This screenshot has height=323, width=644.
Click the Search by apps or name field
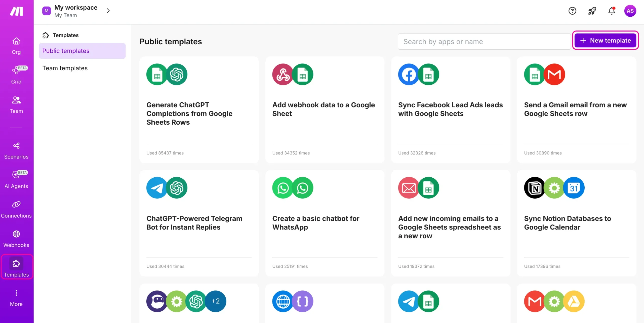[x=484, y=41]
